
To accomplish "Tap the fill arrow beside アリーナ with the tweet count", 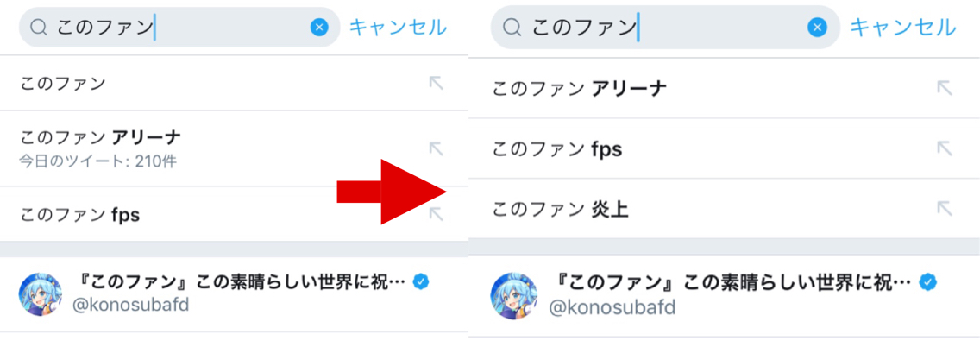I will (436, 148).
